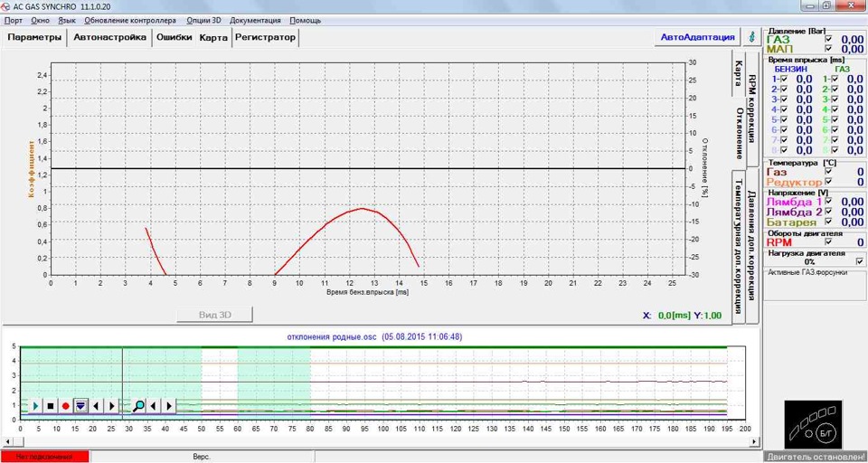Viewport: 868px width, 463px height.
Task: Click the 'Верс.' status bar entry
Action: (x=202, y=457)
